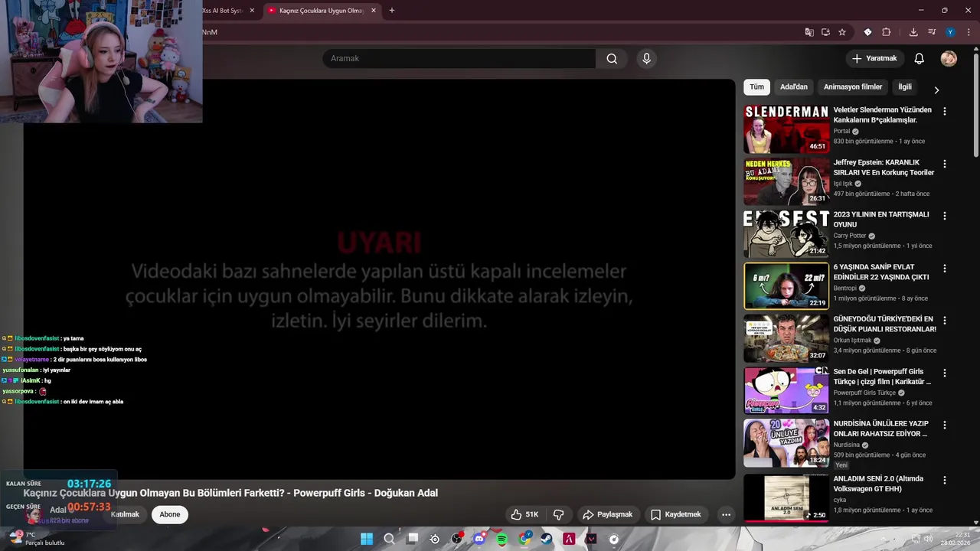The height and width of the screenshot is (551, 980).
Task: Show more filter chips with right arrow
Action: (x=936, y=90)
